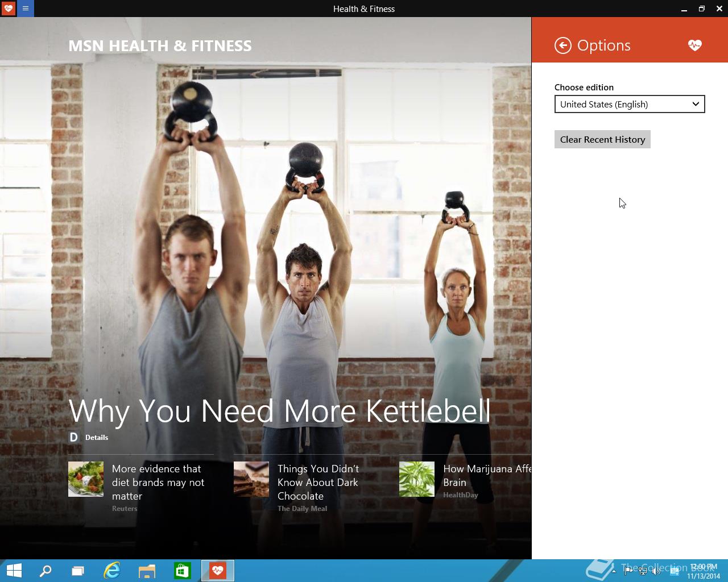728x582 pixels.
Task: Click the volume icon in system tray
Action: pyautogui.click(x=656, y=571)
